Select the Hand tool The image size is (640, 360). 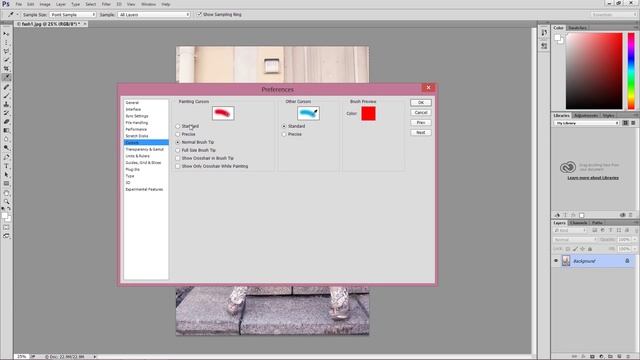[x=6, y=193]
